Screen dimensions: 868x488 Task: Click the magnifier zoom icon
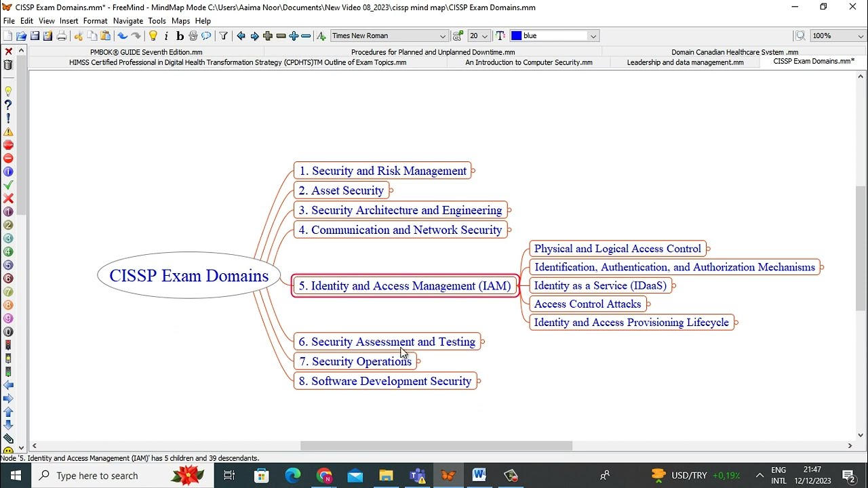point(800,36)
